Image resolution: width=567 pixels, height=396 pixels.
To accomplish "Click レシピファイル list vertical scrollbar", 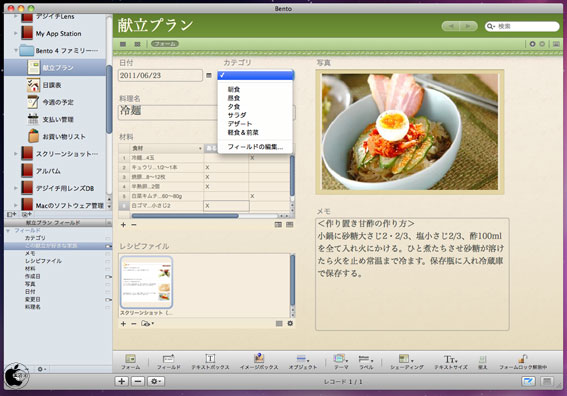I will click(x=292, y=280).
